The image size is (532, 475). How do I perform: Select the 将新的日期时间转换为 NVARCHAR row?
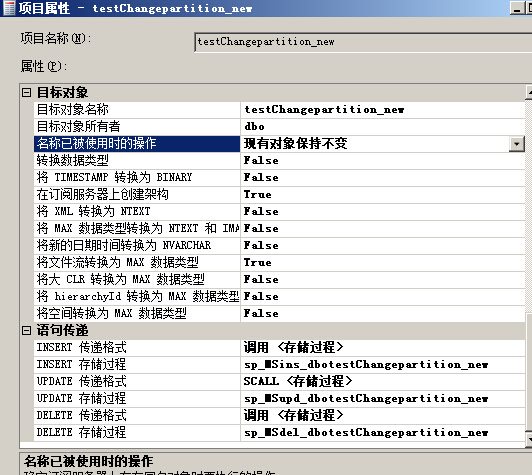280,245
